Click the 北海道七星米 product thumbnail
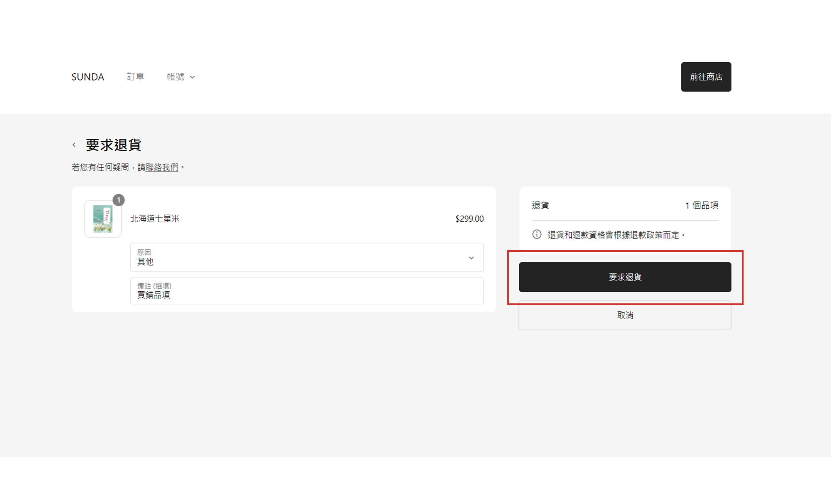Viewport: 831px width, 504px height. click(x=103, y=219)
